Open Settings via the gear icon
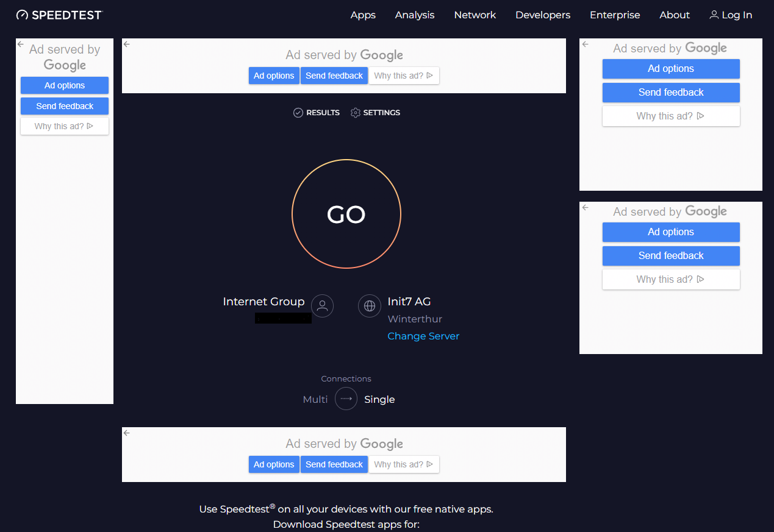774x532 pixels. pos(356,113)
